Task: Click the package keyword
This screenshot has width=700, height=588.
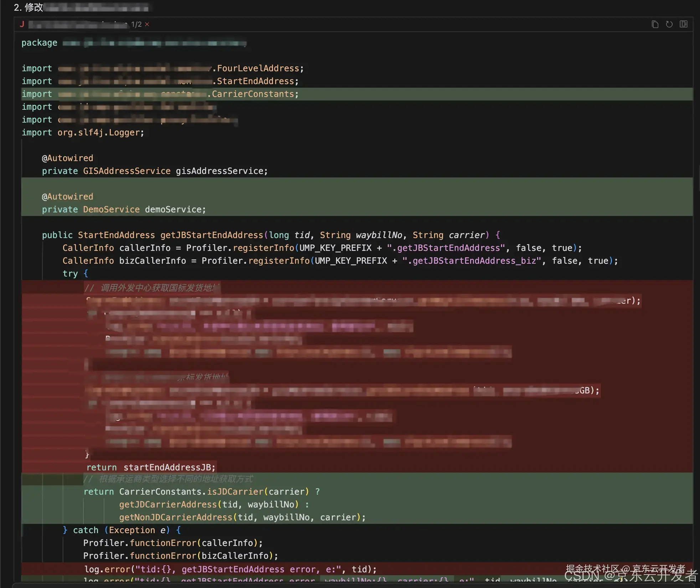Action: [x=39, y=43]
